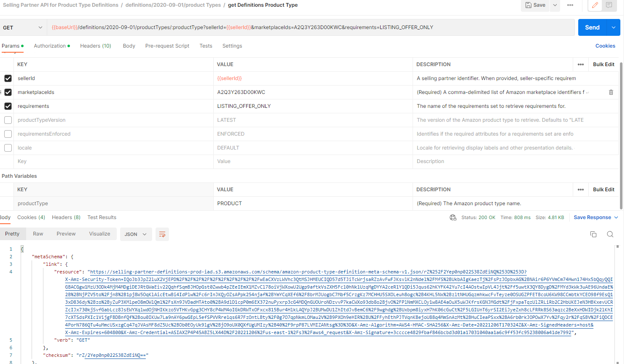Toggle response line wrap icon
This screenshot has width=625, height=364.
(162, 234)
